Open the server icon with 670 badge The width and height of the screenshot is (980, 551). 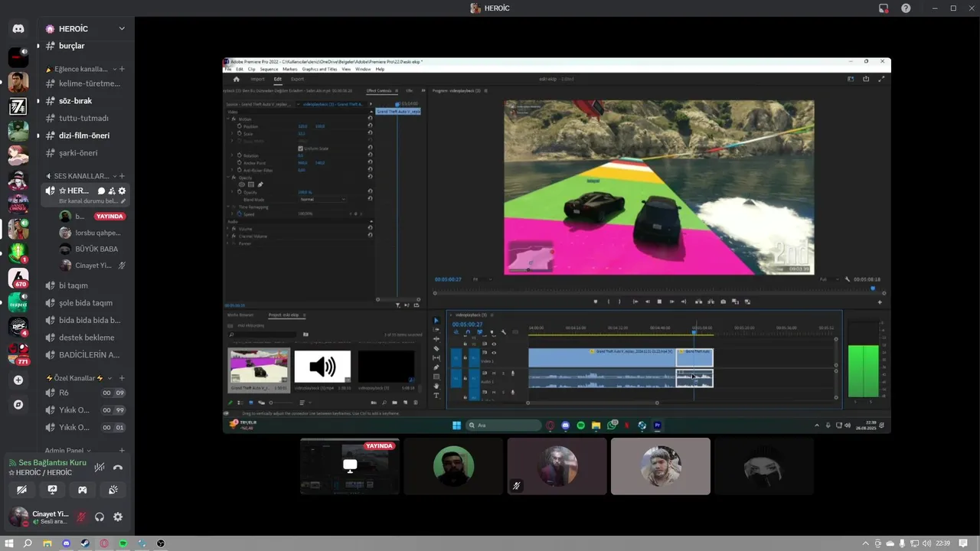pos(18,279)
